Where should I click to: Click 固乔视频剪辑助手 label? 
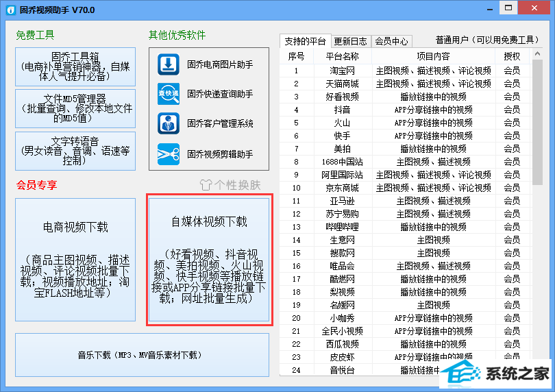[220, 154]
